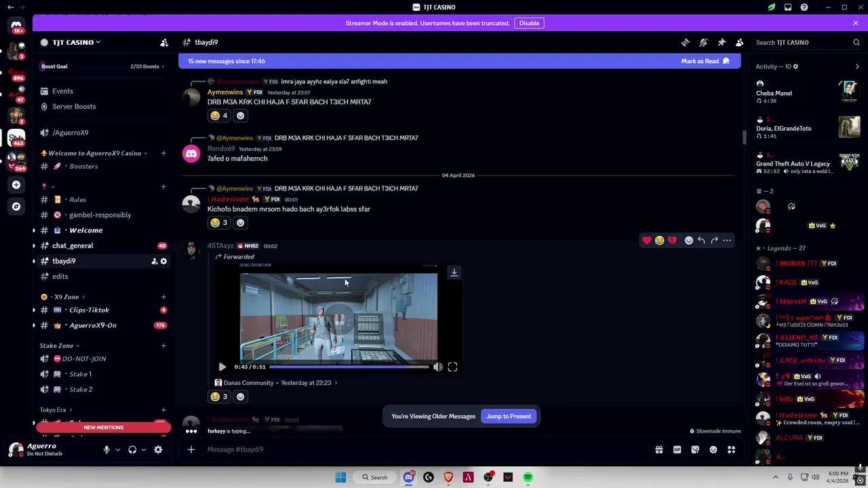This screenshot has height=488, width=868.
Task: Edit channel gear on tbaydi9
Action: point(163,261)
